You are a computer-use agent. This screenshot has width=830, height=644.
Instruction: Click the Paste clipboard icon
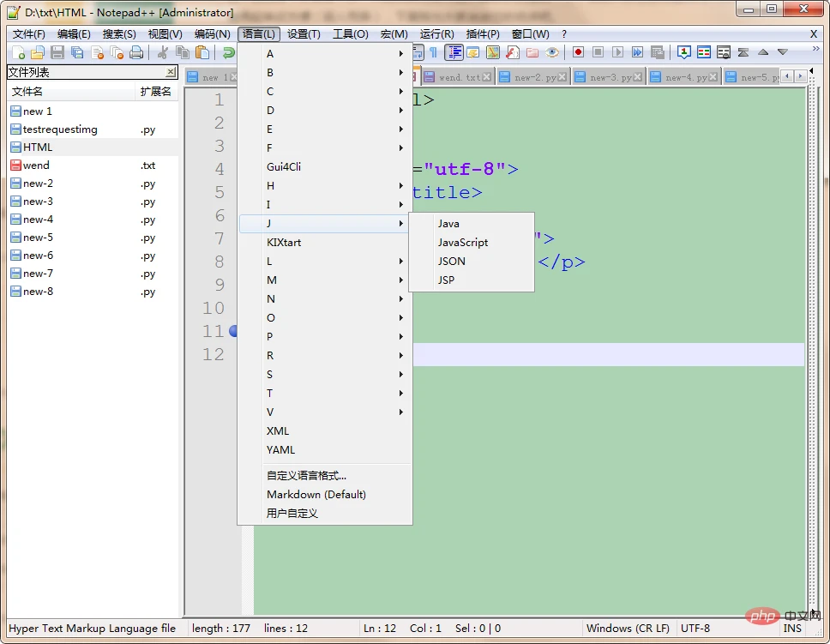coord(201,52)
